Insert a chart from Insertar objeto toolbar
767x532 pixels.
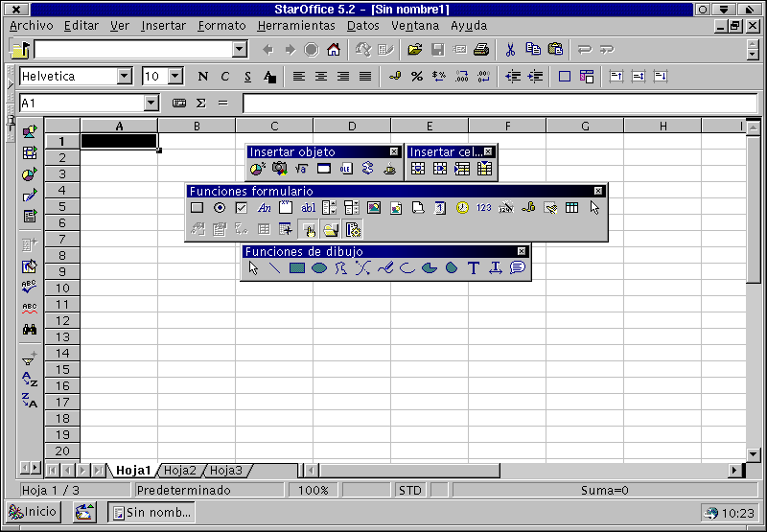tap(257, 169)
